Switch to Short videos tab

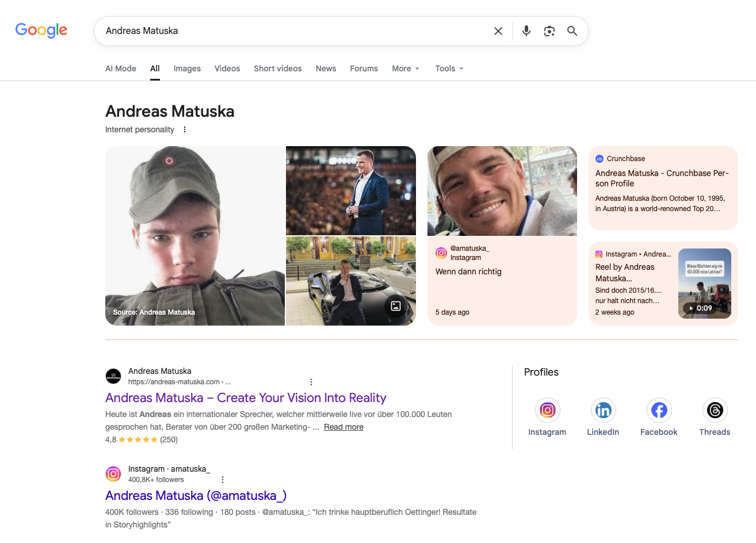pos(278,68)
